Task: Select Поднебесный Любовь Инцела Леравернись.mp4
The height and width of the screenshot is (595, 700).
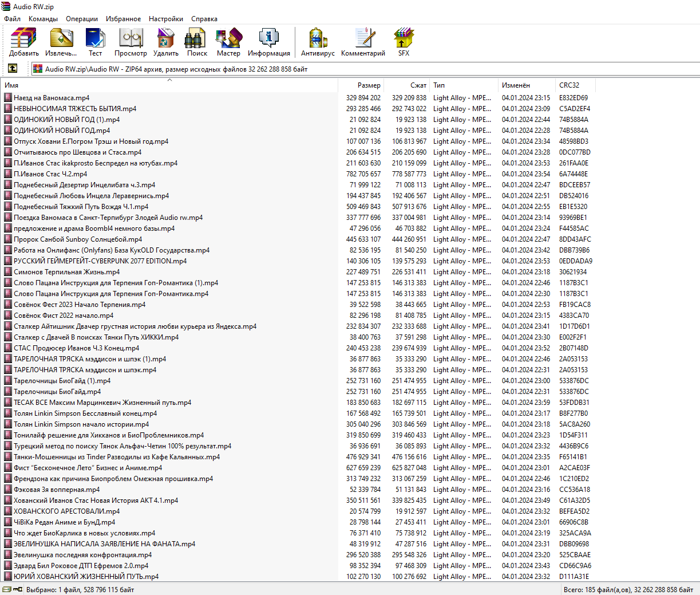Action: 91,195
